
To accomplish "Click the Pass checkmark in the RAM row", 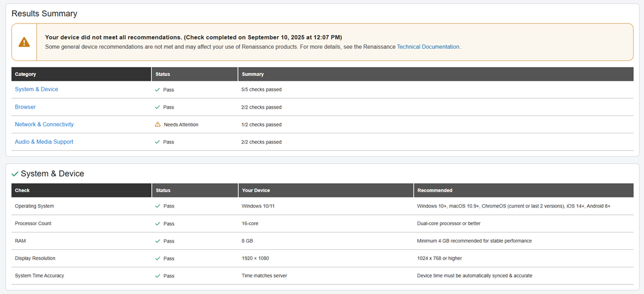I will tap(157, 241).
